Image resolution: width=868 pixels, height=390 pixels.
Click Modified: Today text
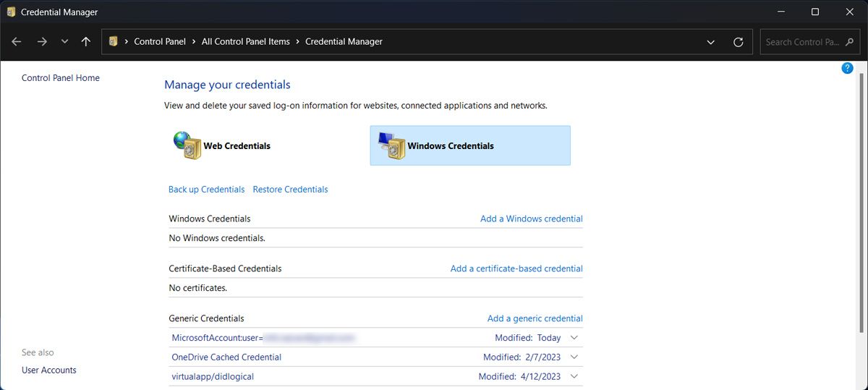(528, 338)
